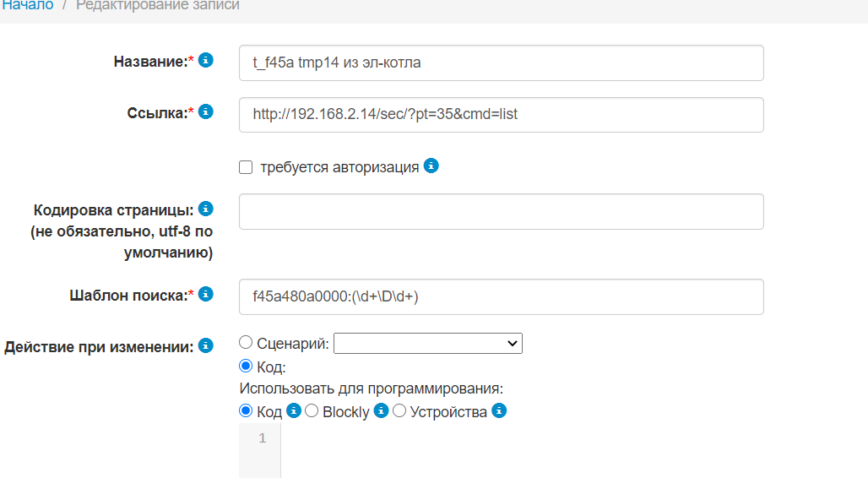Choose Blockly programming radio option

pos(311,411)
